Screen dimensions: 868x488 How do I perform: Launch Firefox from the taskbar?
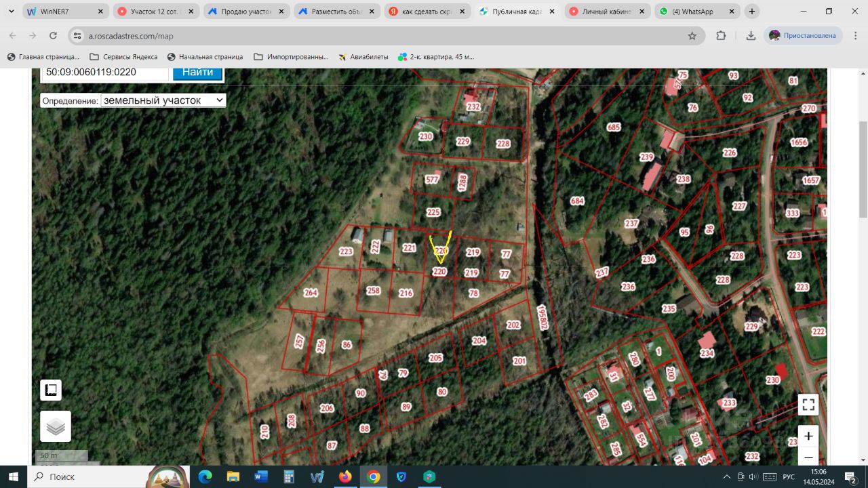point(345,476)
